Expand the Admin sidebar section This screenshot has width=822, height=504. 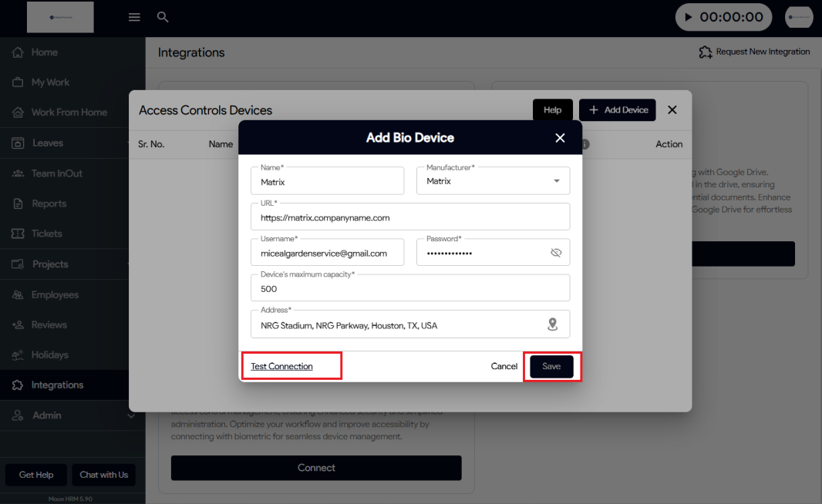130,415
